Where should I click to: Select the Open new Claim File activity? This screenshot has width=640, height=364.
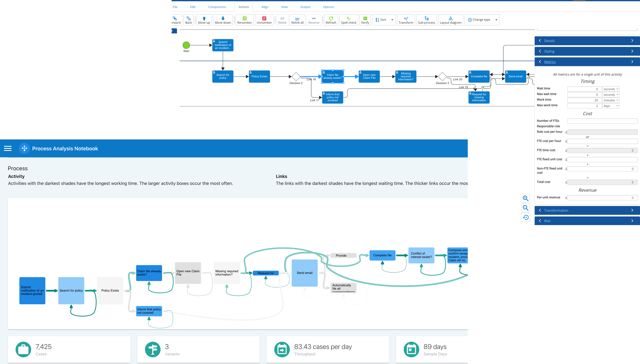click(x=369, y=77)
